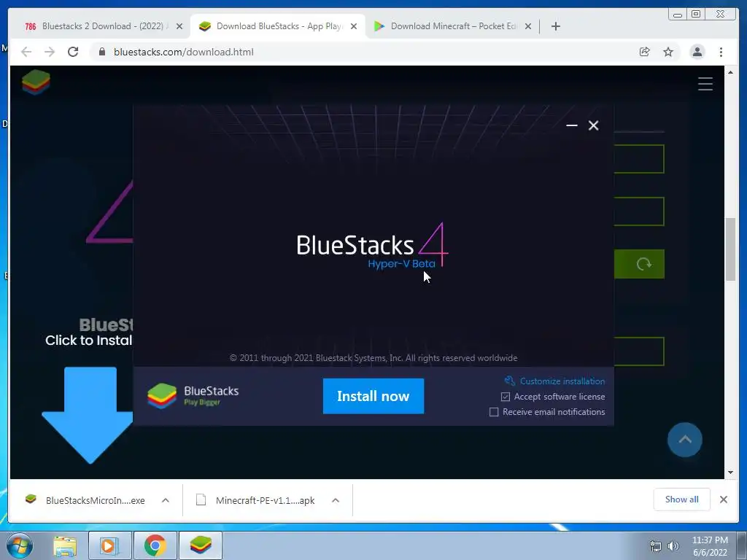Go back to previous page
Screen dimensions: 747x560
pos(26,52)
